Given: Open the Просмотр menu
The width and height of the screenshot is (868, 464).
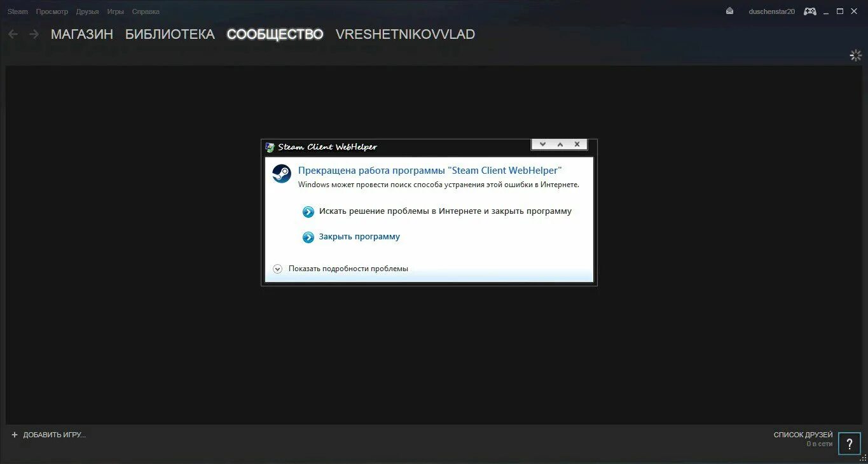Looking at the screenshot, I should (52, 11).
